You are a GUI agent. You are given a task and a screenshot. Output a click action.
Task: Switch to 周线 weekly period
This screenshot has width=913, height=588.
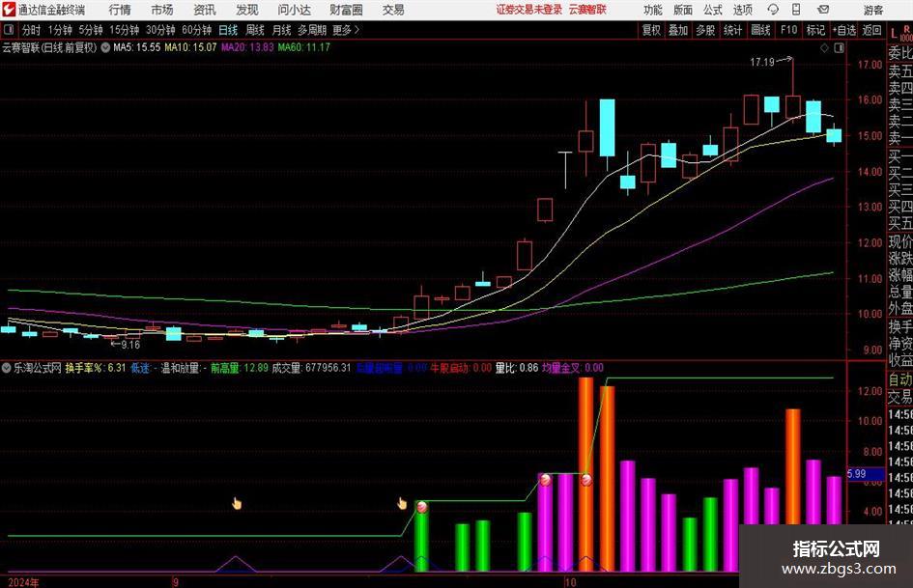coord(254,30)
